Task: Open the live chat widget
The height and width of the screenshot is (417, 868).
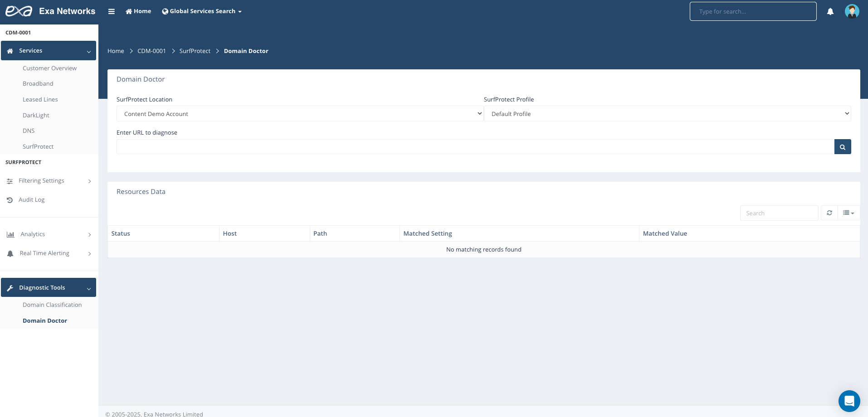Action: (849, 401)
